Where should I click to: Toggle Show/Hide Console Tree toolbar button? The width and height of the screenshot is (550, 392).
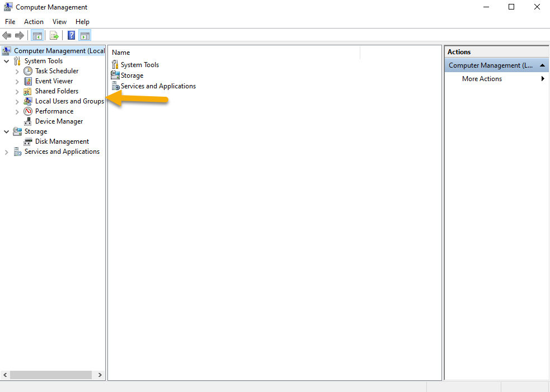[x=37, y=36]
